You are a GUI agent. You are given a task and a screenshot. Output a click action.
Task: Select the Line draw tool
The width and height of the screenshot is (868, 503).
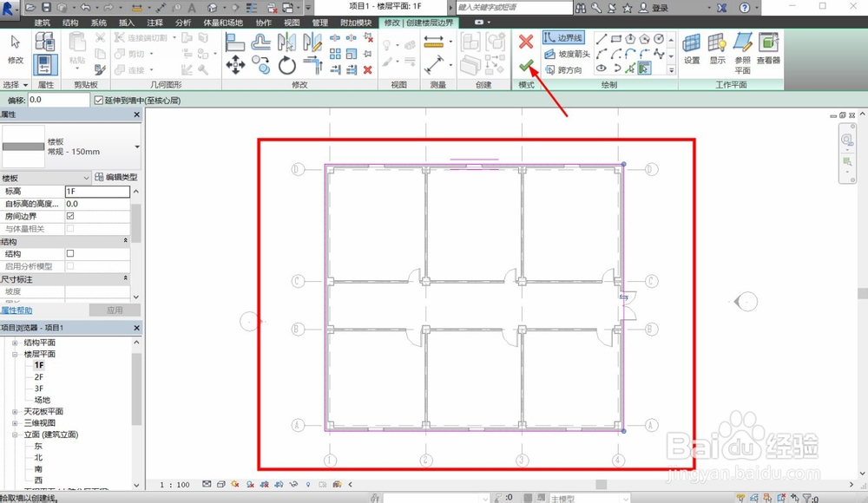(602, 39)
